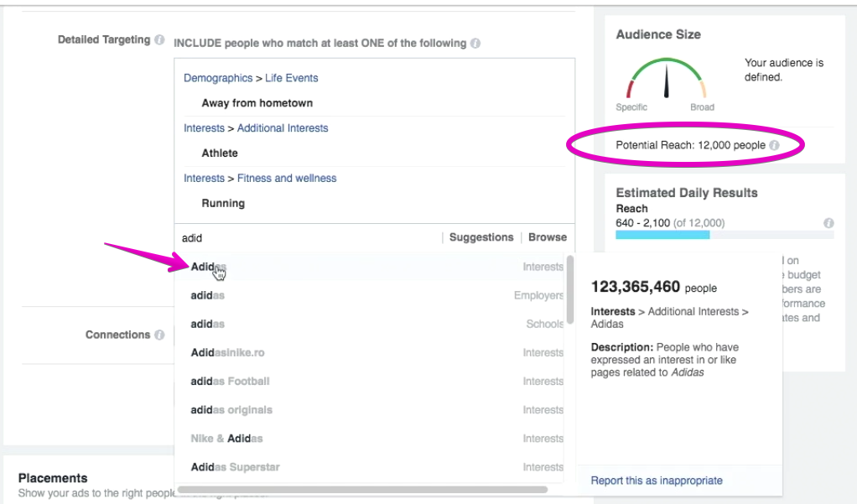
Task: Click the '123,365,460 people' count
Action: 654,287
